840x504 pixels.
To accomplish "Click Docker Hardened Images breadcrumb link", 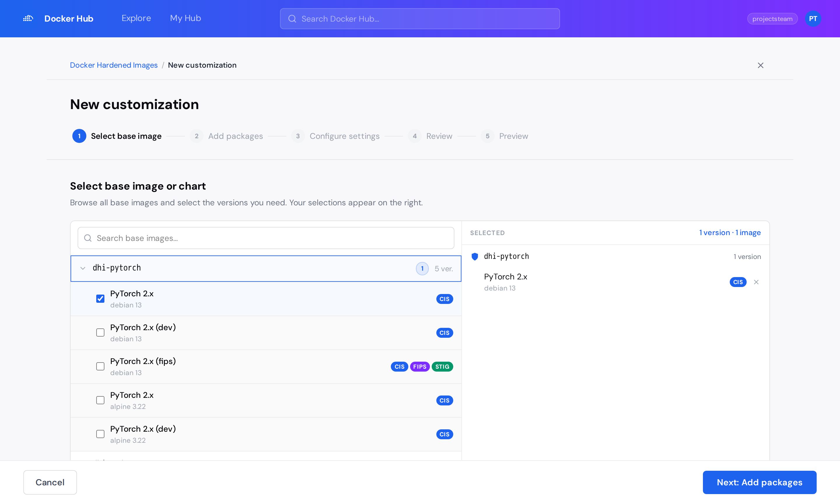I will [114, 65].
